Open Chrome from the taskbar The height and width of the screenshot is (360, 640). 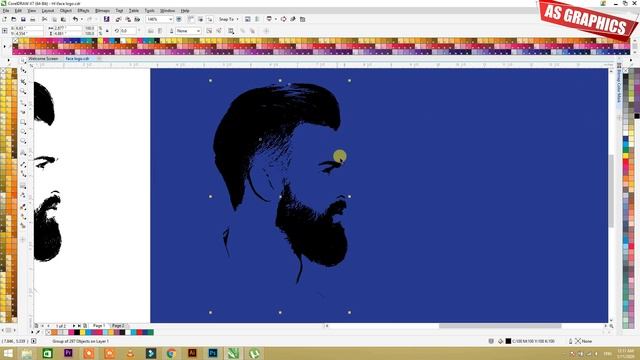tap(171, 353)
